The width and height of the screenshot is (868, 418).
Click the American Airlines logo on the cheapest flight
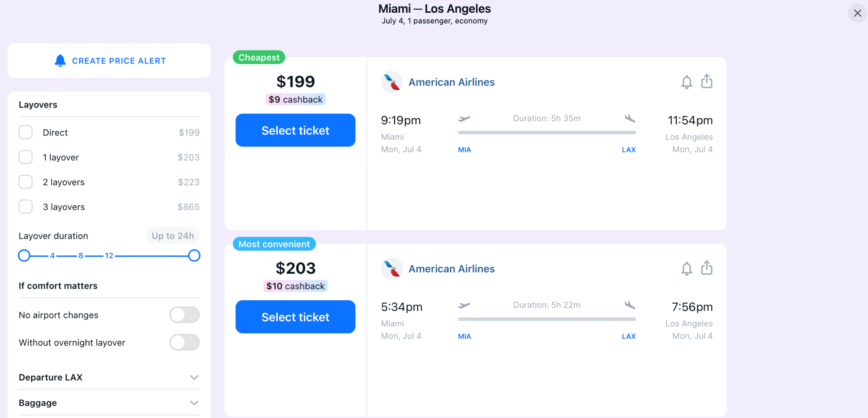tap(391, 82)
